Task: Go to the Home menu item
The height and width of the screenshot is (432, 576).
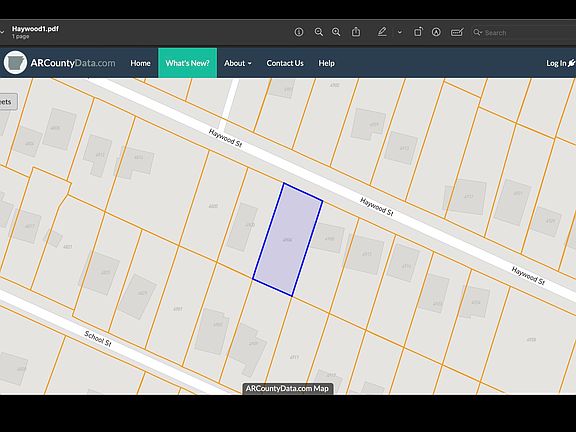Action: (140, 63)
